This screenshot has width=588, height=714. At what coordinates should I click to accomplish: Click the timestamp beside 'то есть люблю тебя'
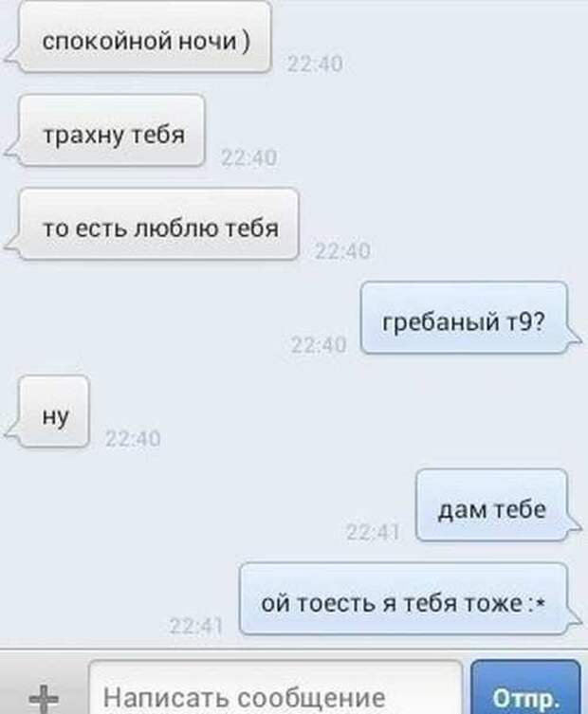pyautogui.click(x=342, y=251)
